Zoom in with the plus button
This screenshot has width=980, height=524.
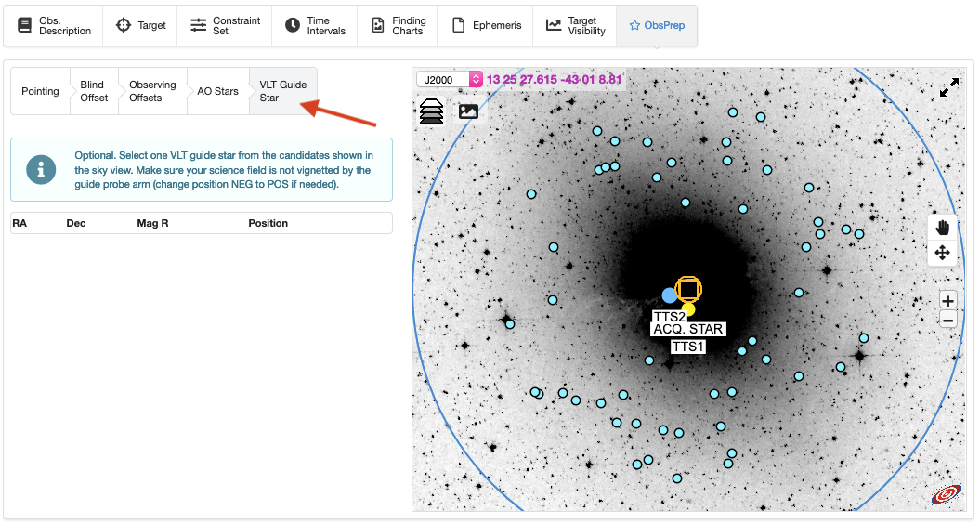point(948,301)
